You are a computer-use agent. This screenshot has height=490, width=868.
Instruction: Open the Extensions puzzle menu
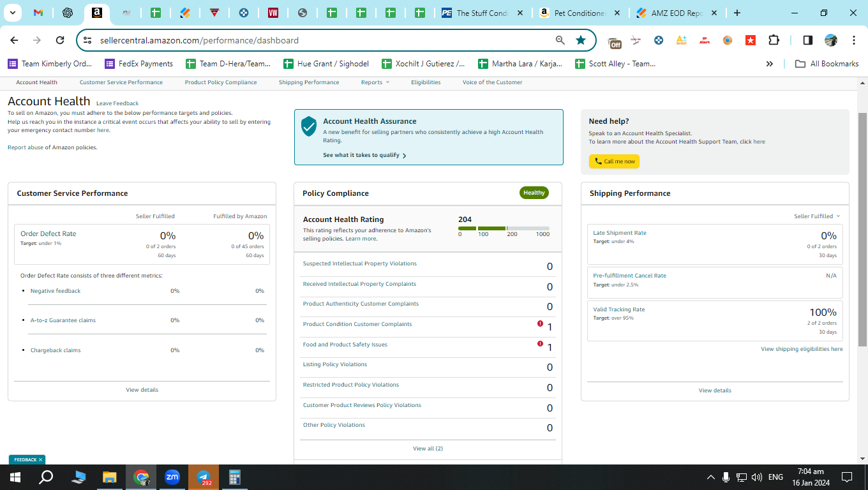coord(774,40)
